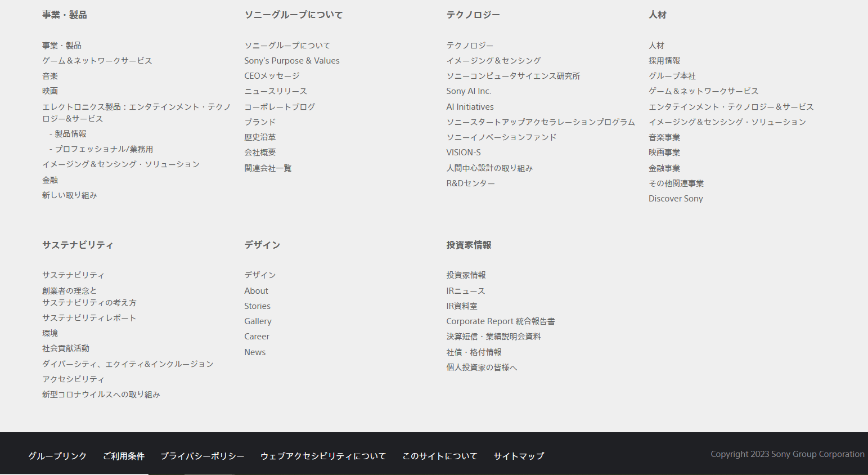Select グループリンク in the footer bar
The height and width of the screenshot is (475, 868).
57,456
